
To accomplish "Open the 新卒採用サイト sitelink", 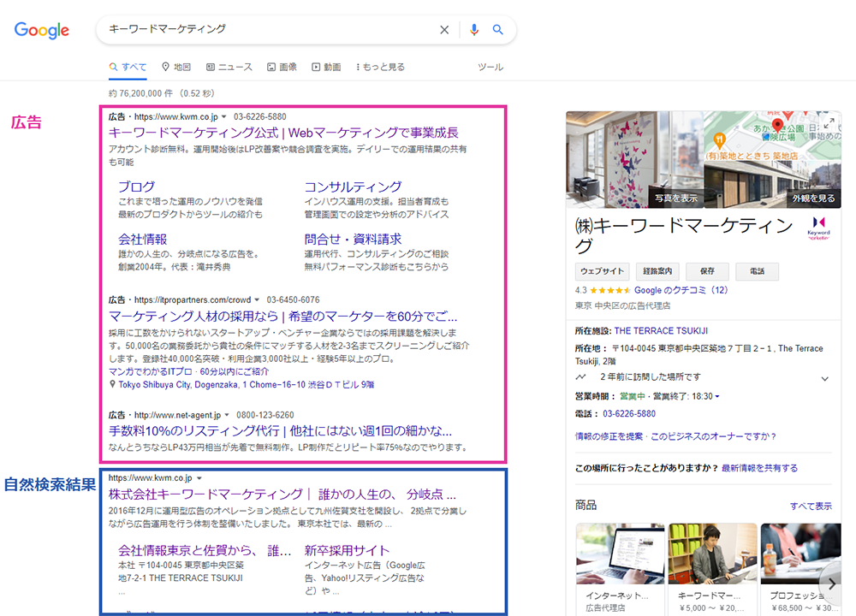I will point(348,550).
